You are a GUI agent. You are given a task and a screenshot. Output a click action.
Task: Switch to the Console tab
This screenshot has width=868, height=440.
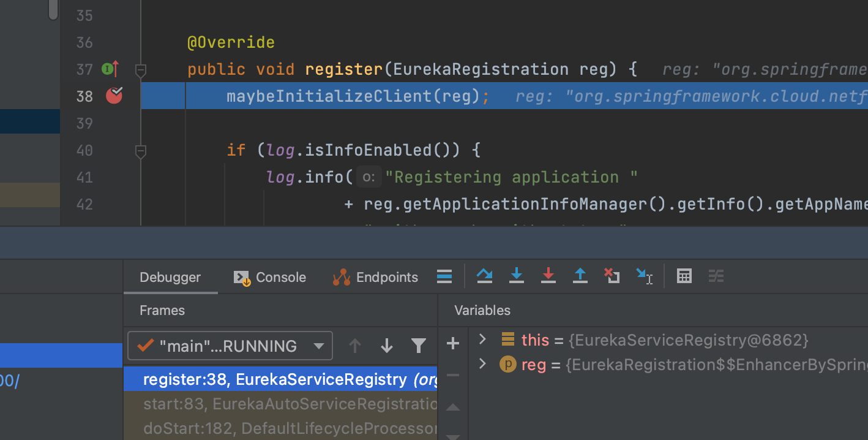coord(270,277)
